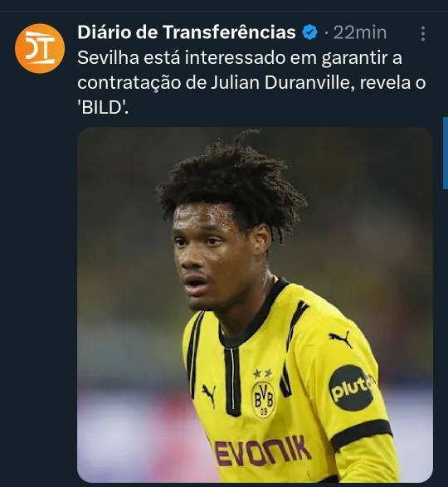Click the 22min timestamp
The width and height of the screenshot is (448, 487).
point(360,32)
